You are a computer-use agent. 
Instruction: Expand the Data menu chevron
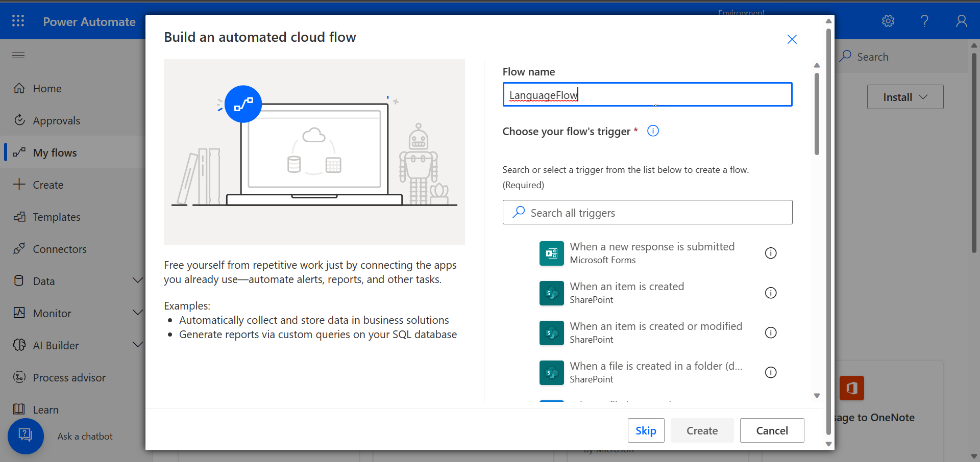137,280
